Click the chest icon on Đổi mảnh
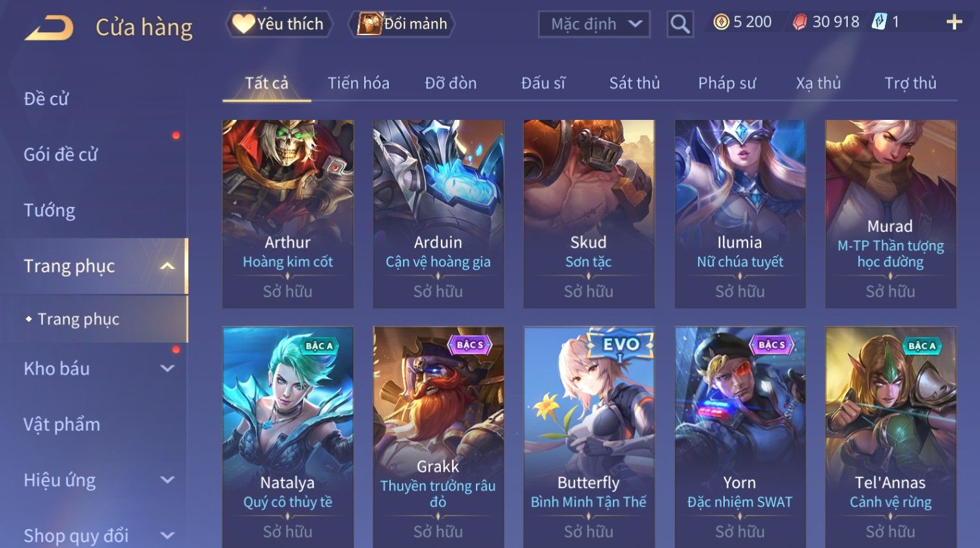The height and width of the screenshot is (548, 980). click(x=369, y=23)
